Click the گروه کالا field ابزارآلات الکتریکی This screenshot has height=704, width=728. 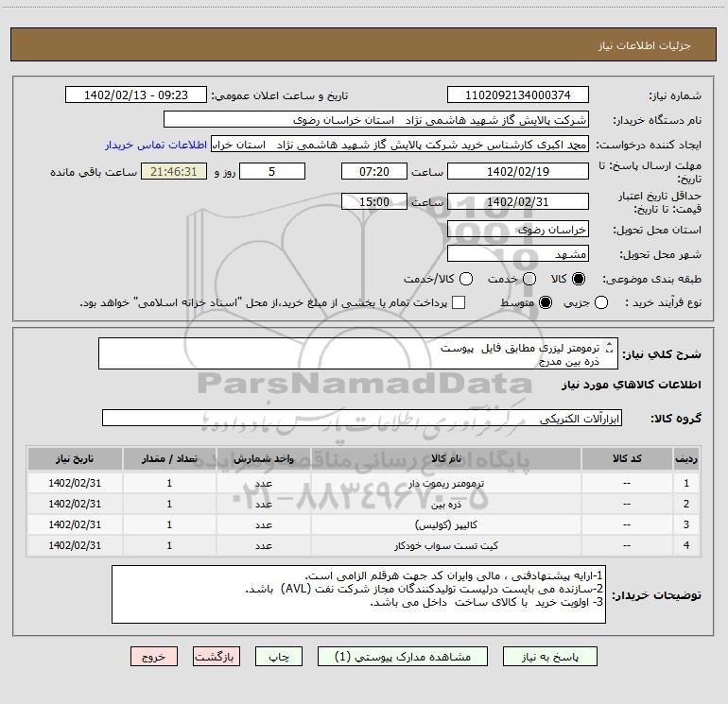point(362,418)
